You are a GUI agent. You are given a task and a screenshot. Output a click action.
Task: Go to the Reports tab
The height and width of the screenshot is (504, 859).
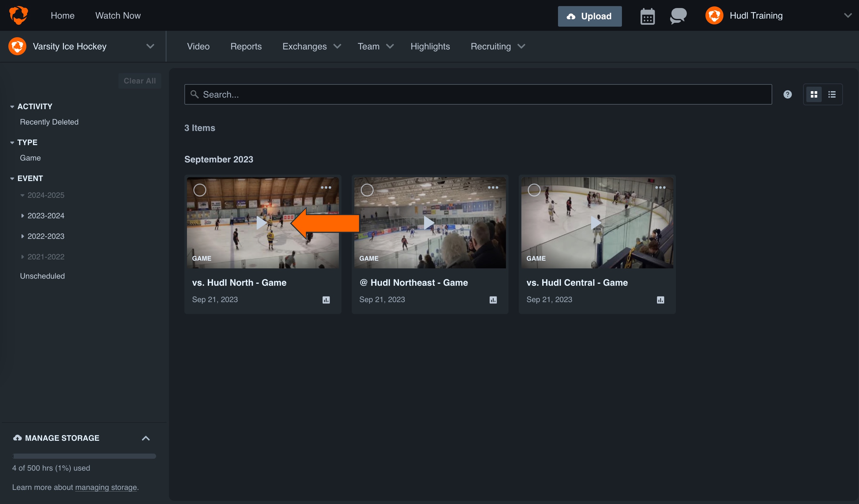tap(246, 46)
